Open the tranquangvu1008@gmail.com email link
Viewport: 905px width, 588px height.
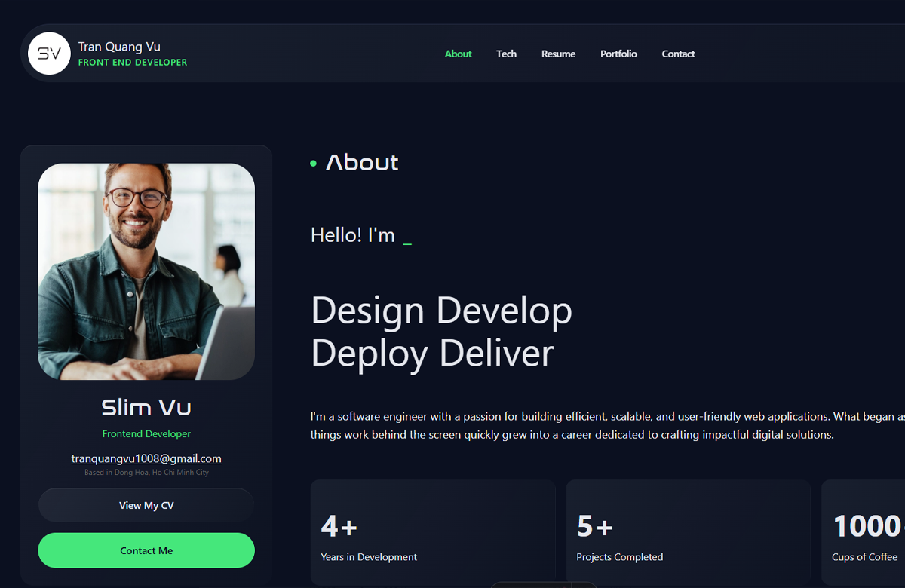146,458
